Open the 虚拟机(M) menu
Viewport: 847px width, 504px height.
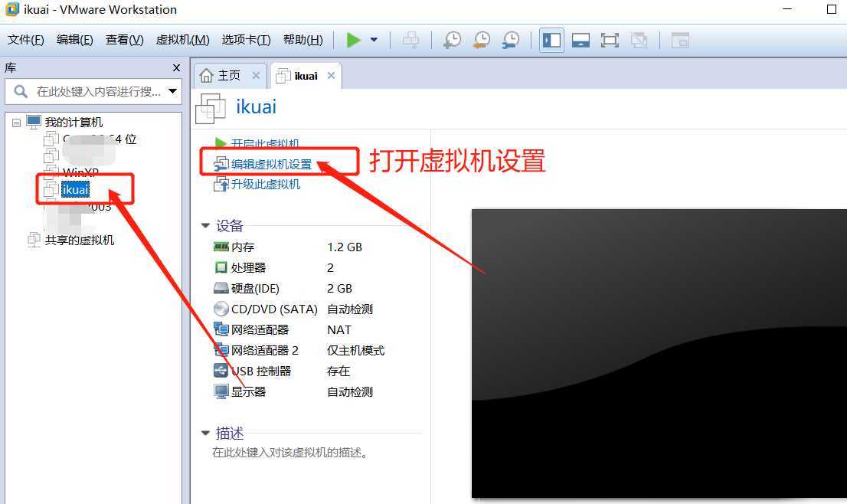[182, 40]
